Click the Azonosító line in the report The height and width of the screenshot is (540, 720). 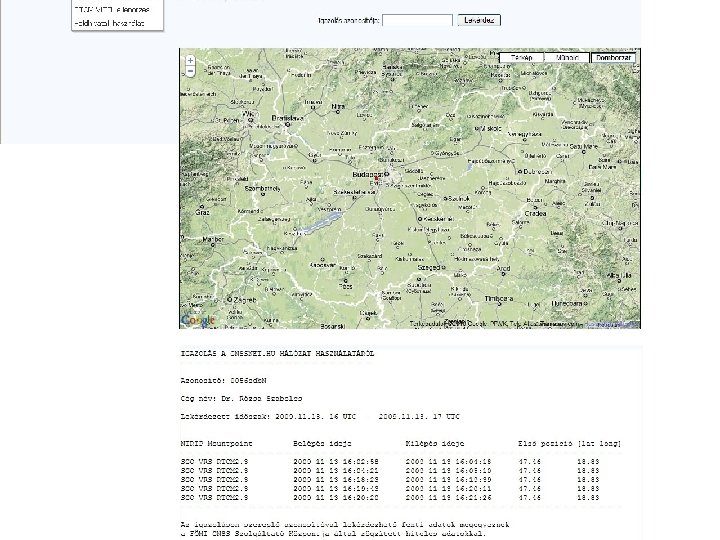click(x=224, y=381)
